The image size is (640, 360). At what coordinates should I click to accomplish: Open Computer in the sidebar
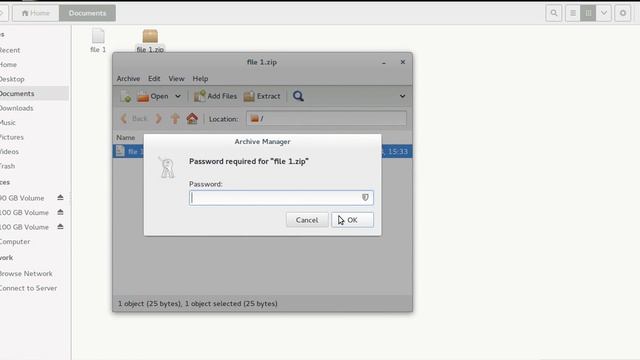pyautogui.click(x=15, y=242)
